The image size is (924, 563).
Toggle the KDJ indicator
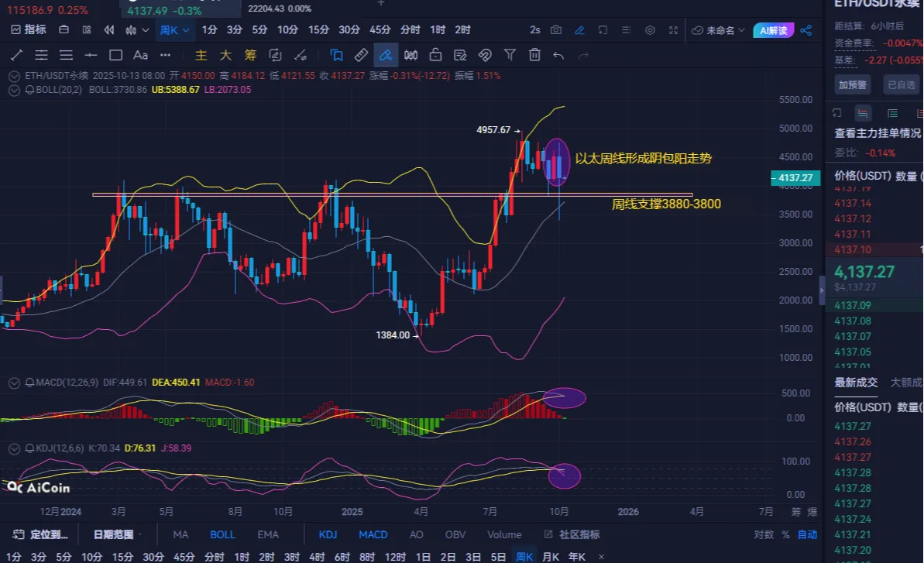(328, 534)
